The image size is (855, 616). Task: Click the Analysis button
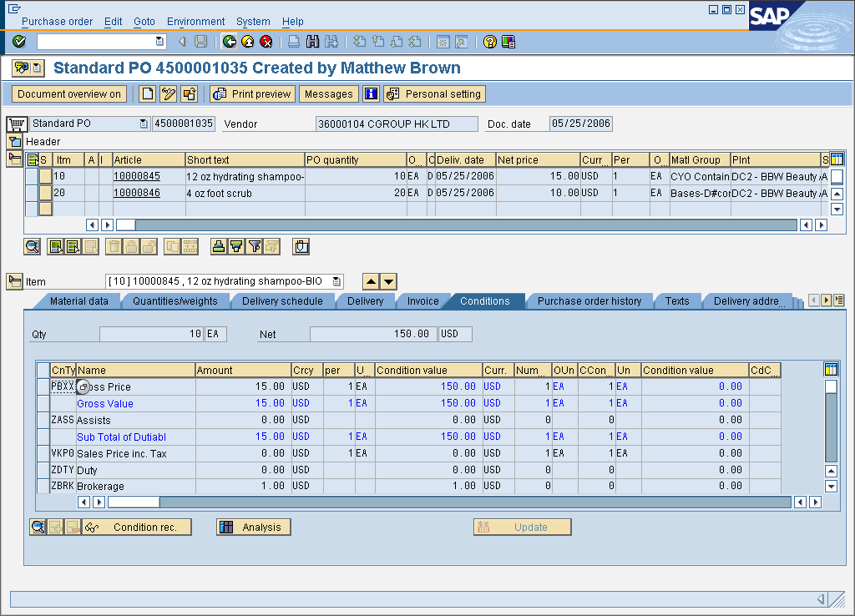click(254, 528)
